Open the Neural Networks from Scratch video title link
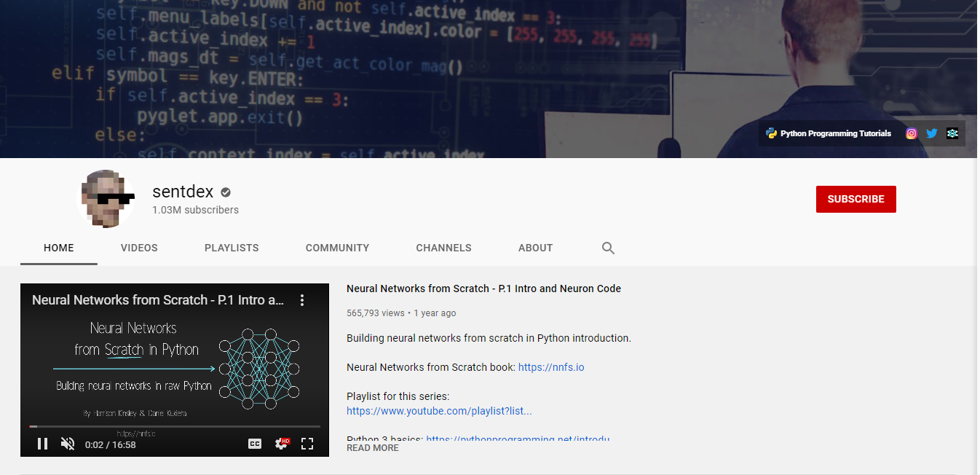Screen dimensions: 980x475 (483, 288)
